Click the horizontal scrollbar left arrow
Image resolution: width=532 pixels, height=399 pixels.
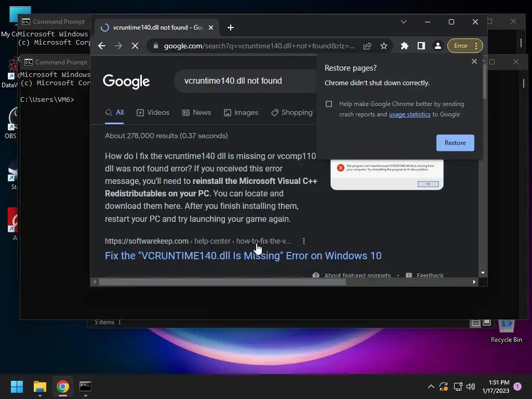[95, 282]
